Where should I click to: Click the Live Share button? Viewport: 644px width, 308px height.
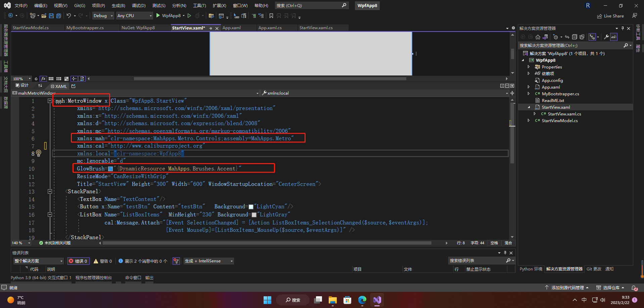(610, 16)
